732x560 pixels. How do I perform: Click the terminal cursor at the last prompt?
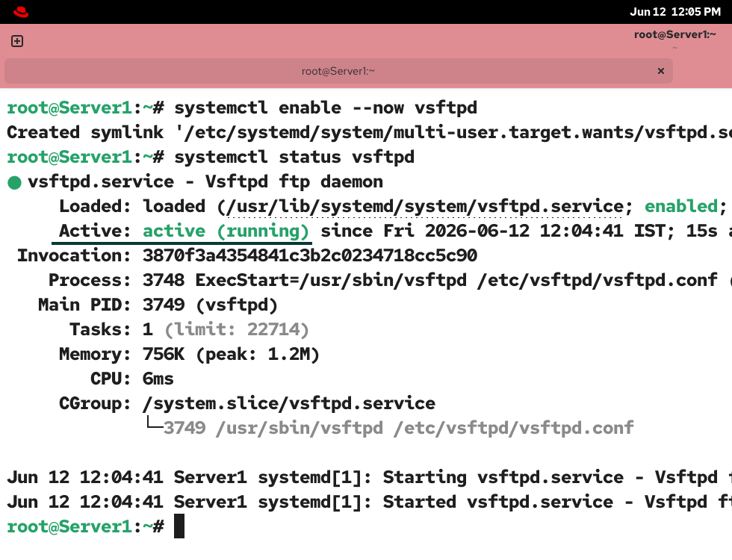coord(179,526)
